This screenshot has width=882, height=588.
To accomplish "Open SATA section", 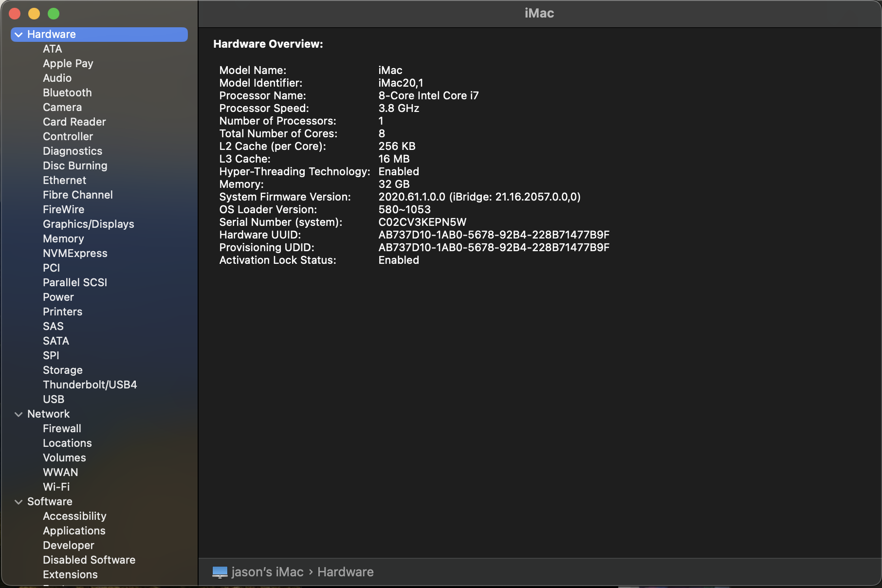I will (x=56, y=341).
